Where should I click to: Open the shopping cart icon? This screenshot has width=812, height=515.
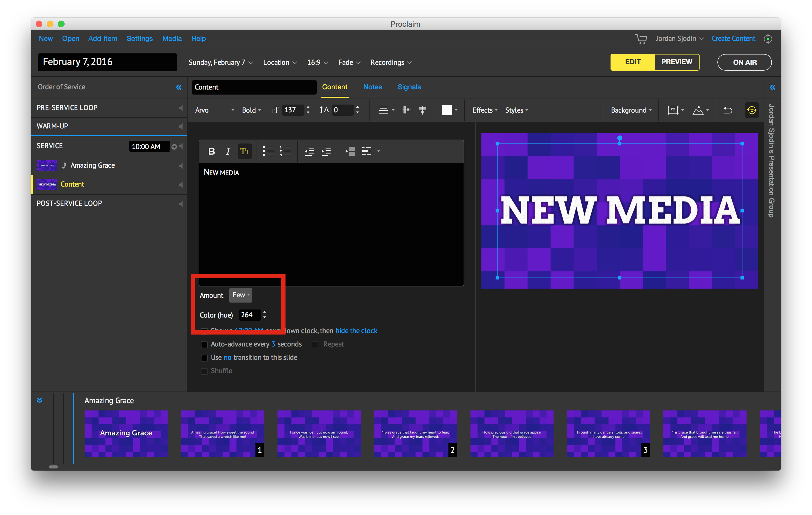tap(641, 39)
